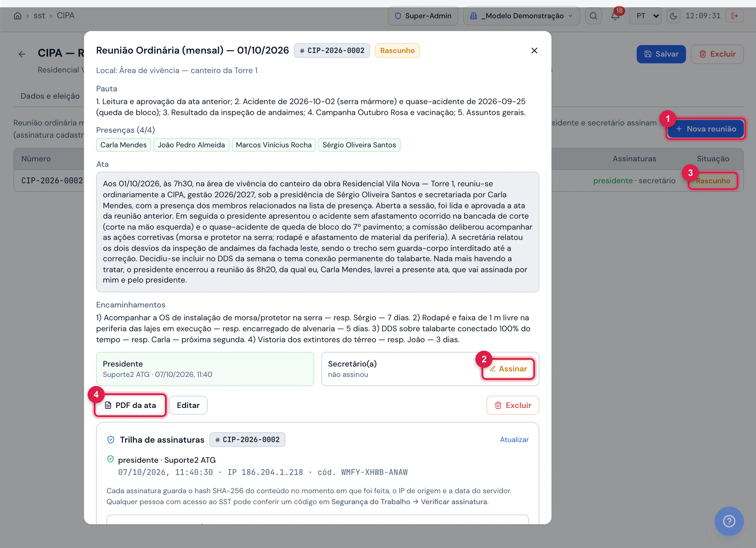Click the Sérgio Oliveira Santos attendance chip
Image resolution: width=756 pixels, height=548 pixels.
[x=359, y=145]
